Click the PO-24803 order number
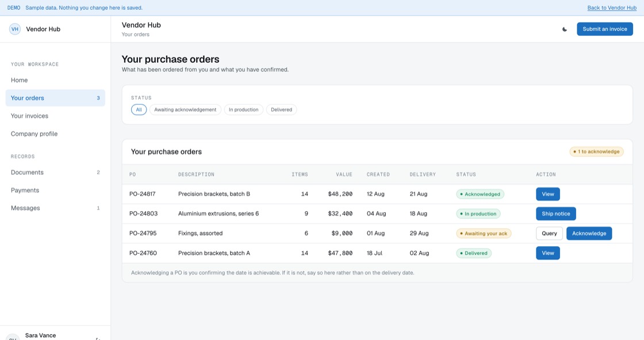The image size is (644, 340). click(143, 214)
